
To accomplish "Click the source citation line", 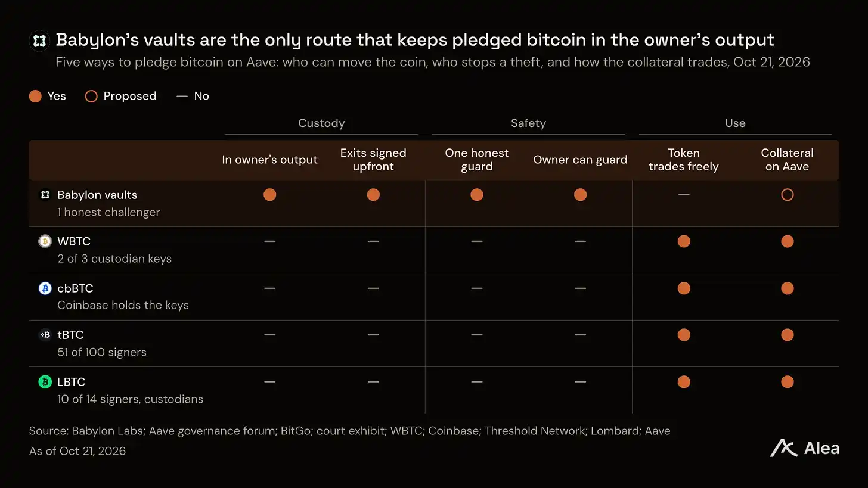I will [350, 431].
